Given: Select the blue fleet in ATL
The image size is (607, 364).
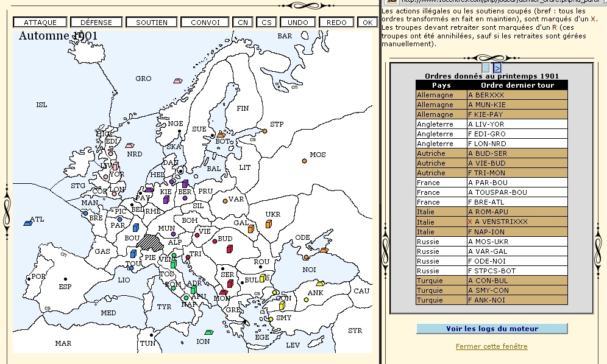Looking at the screenshot, I should point(28,223).
